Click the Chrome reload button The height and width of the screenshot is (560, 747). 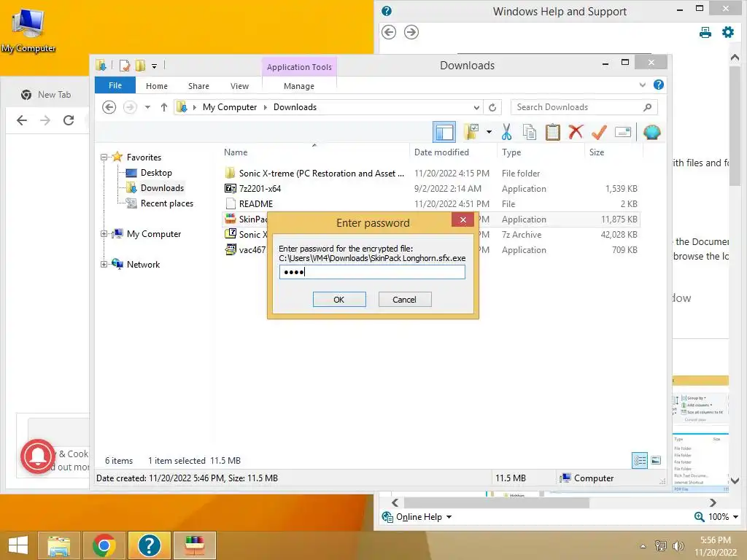click(x=69, y=120)
